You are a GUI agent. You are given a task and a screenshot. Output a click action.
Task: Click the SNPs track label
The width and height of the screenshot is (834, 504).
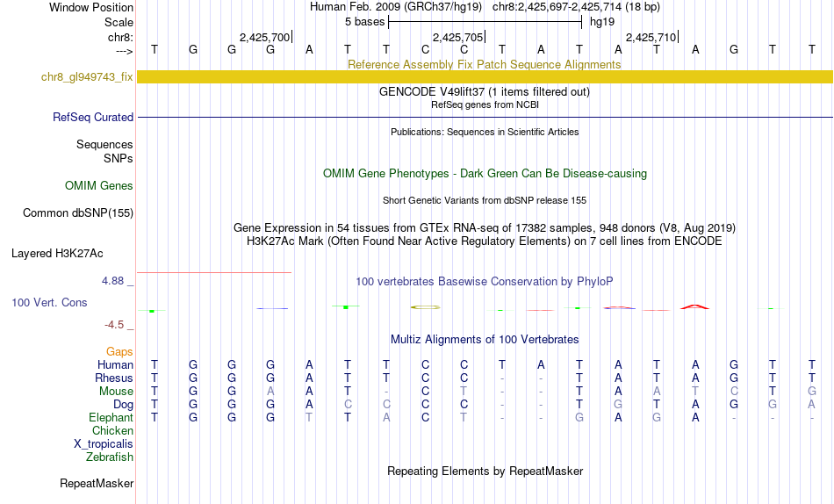point(119,159)
